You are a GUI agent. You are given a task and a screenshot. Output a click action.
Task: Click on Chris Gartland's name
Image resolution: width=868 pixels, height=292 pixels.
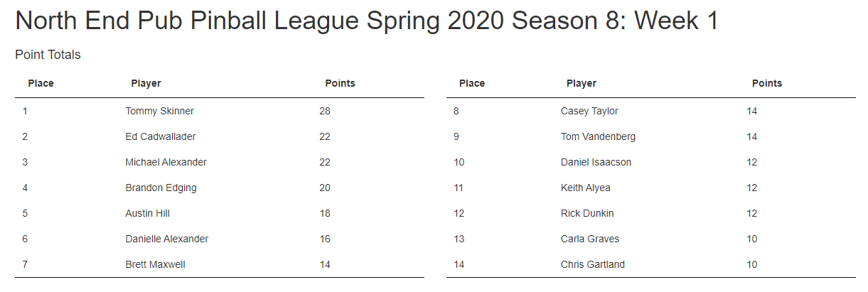click(x=592, y=264)
